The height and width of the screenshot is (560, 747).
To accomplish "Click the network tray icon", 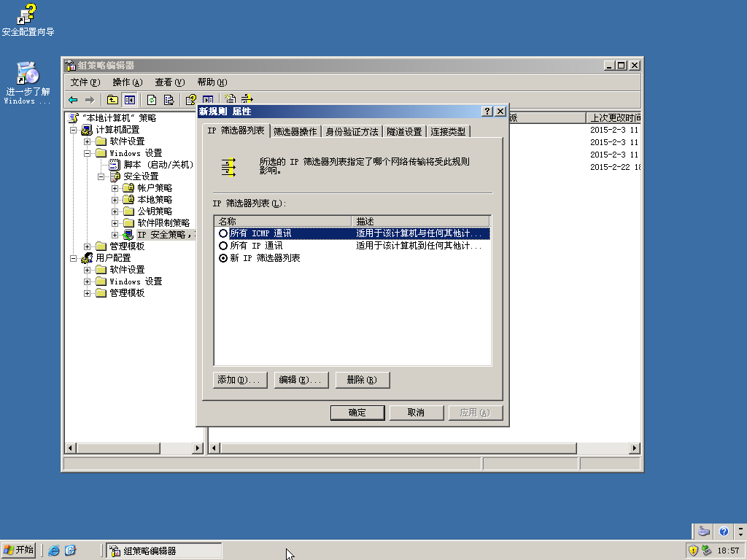I will [x=706, y=551].
